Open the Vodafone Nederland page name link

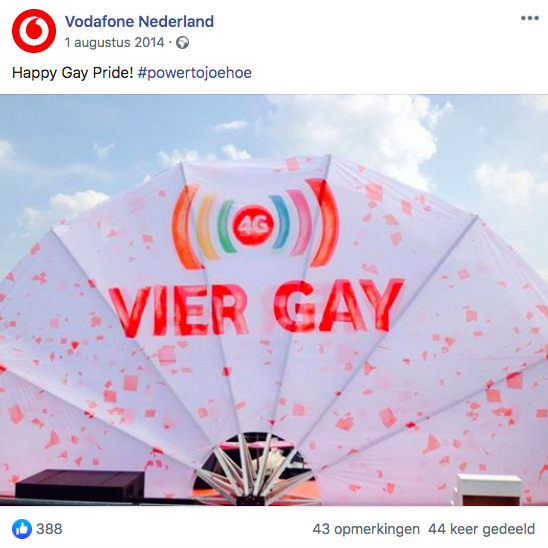pyautogui.click(x=139, y=21)
